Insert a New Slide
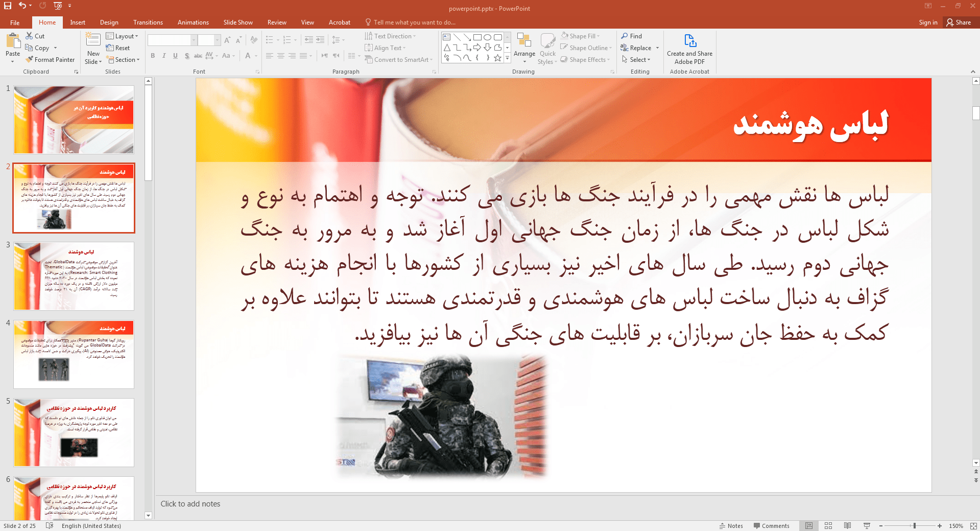This screenshot has width=980, height=531. click(x=93, y=41)
